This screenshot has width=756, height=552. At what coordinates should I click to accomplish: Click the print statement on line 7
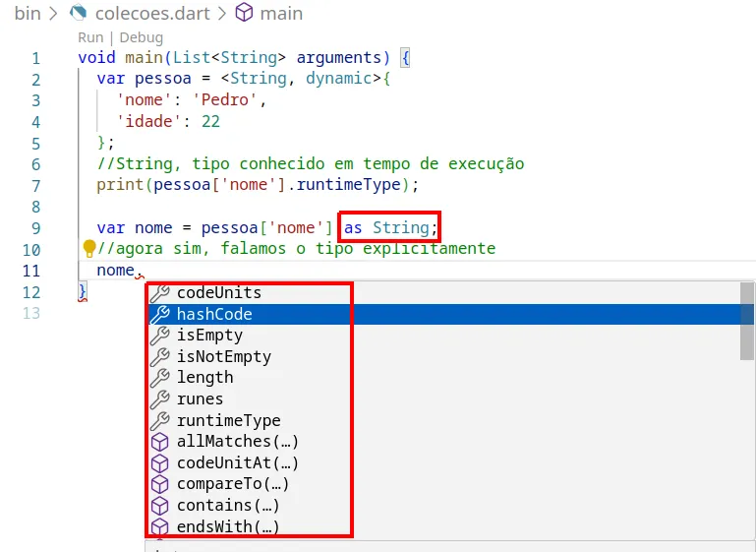click(x=258, y=185)
